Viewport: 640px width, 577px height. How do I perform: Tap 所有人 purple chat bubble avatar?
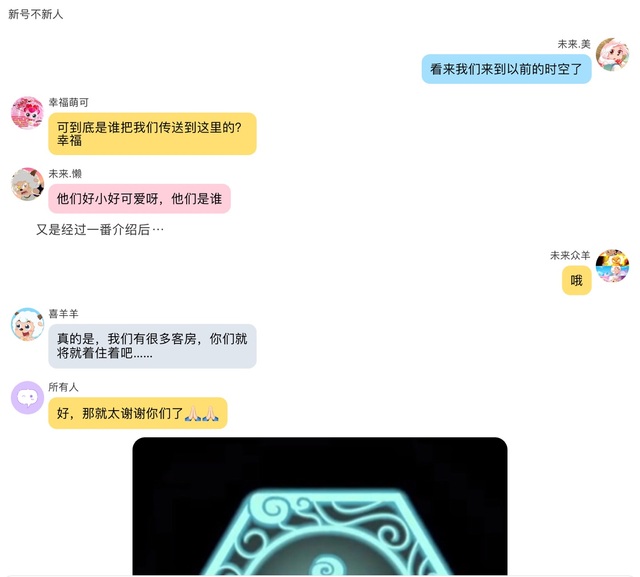27,397
